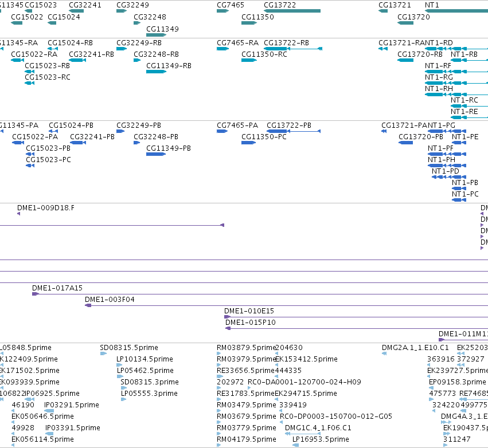Click transcript CG13722-RB
The image size is (488, 448).
[x=286, y=42]
